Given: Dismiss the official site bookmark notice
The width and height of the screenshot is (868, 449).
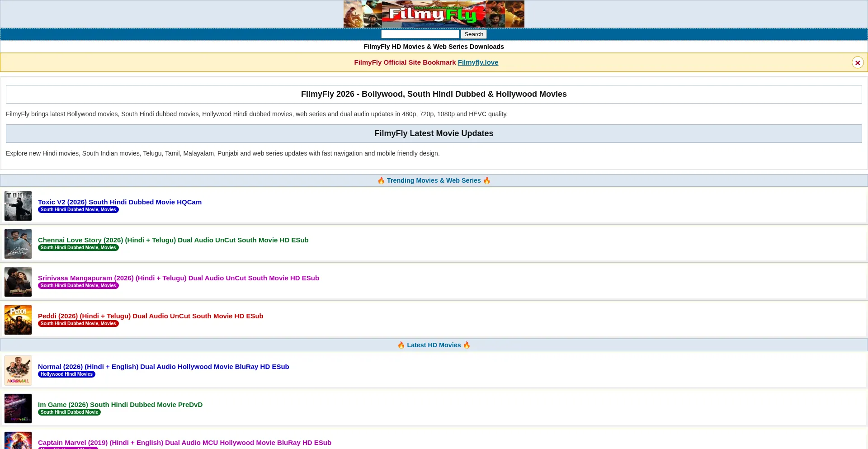Looking at the screenshot, I should tap(858, 62).
